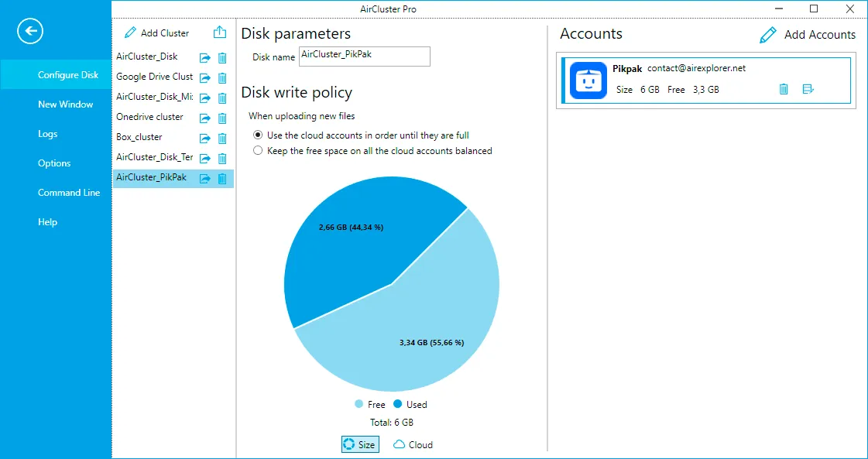Select 'Use the cloud accounts in order' option

[257, 135]
